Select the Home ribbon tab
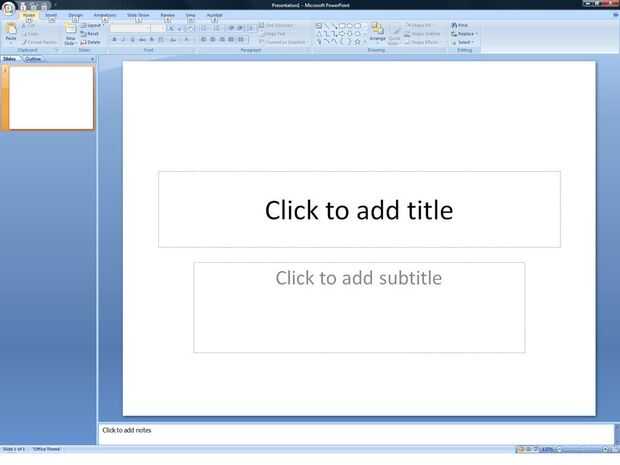620x465 pixels. click(x=29, y=16)
